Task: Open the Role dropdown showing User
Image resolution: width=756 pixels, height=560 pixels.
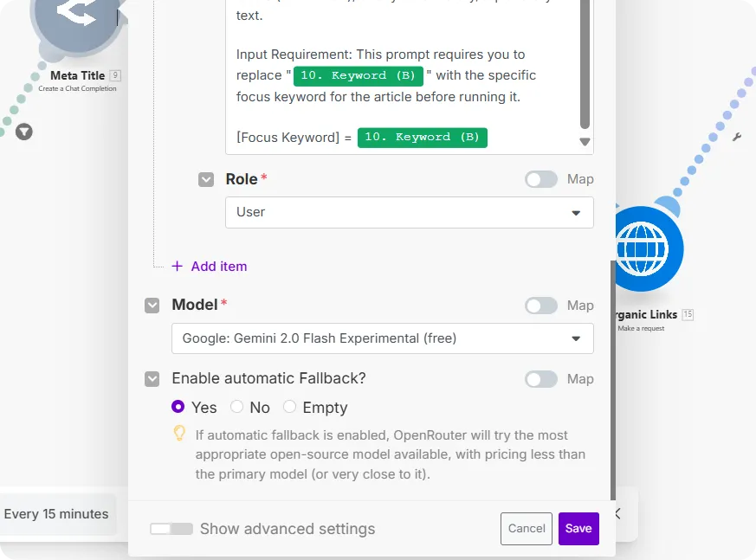Action: [x=410, y=212]
